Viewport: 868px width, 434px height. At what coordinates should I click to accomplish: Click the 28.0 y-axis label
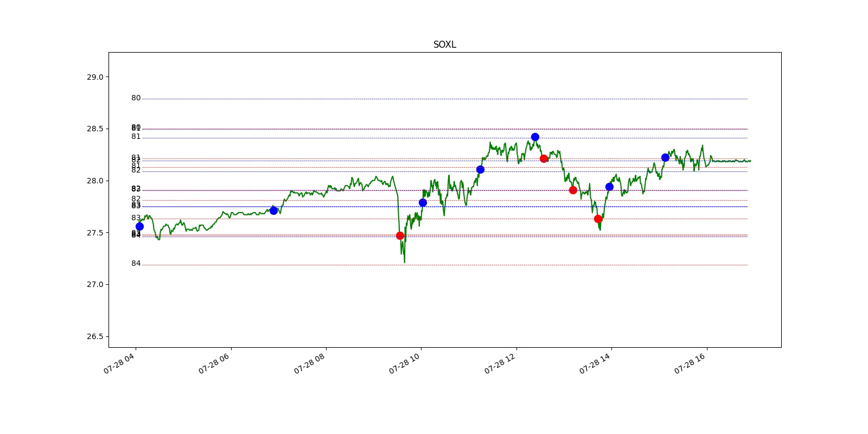(95, 181)
